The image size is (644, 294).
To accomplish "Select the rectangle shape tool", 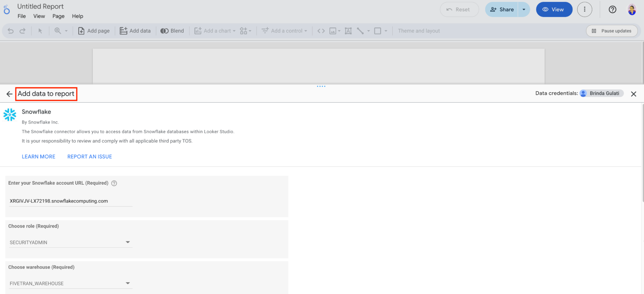I will point(378,31).
